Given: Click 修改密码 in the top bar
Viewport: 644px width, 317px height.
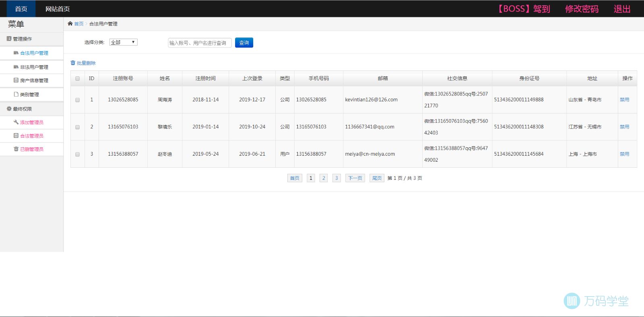Looking at the screenshot, I should click(x=582, y=9).
